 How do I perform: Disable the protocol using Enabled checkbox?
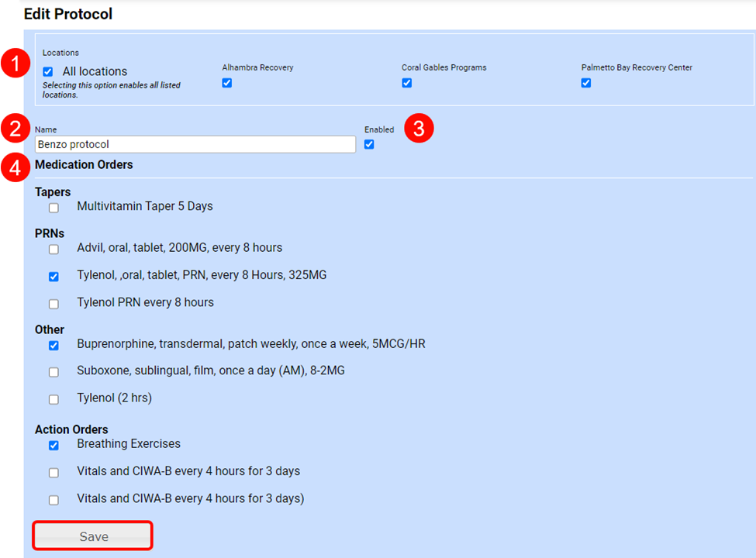point(369,144)
